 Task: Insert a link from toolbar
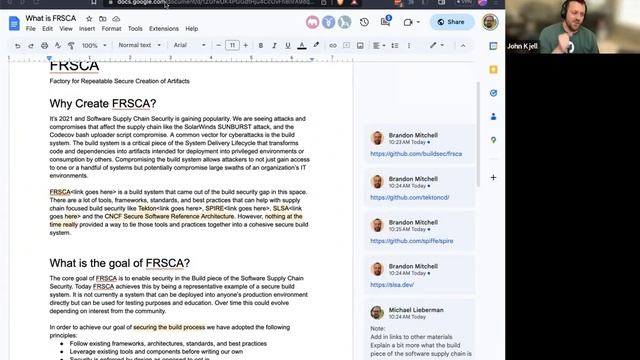pos(333,45)
